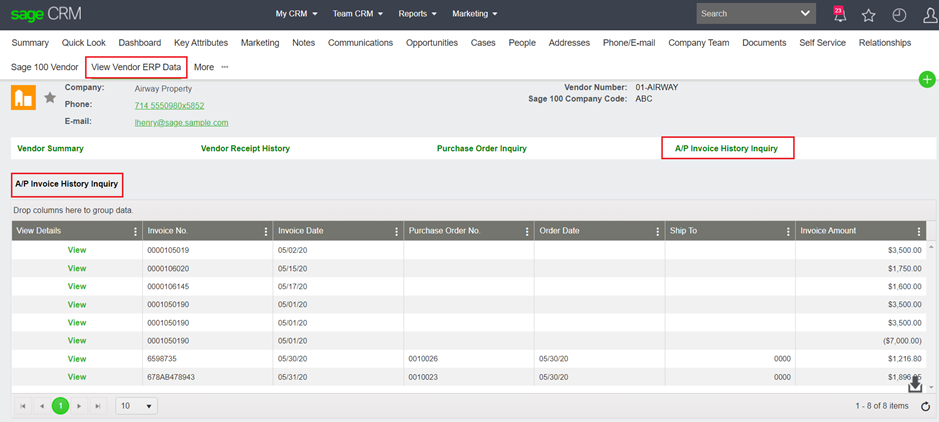Select purchase order number 0010026 cell
Image resolution: width=939 pixels, height=422 pixels.
click(x=469, y=359)
